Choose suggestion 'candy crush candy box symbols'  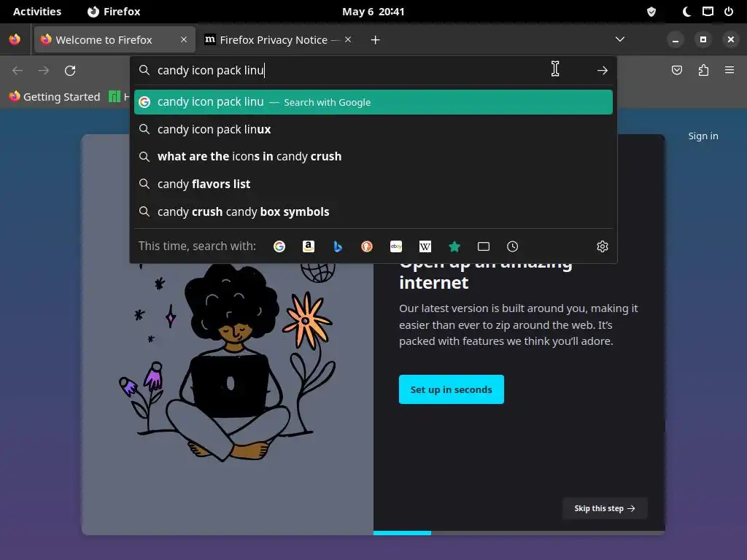click(x=373, y=212)
